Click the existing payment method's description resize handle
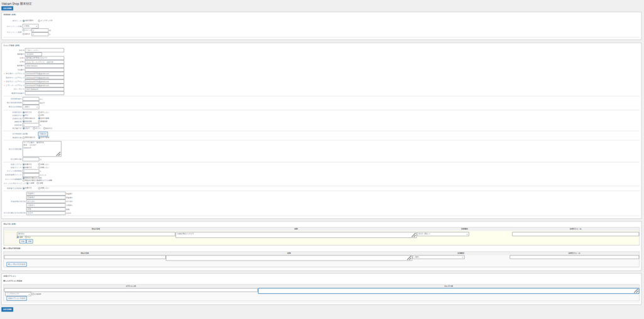 click(x=414, y=236)
